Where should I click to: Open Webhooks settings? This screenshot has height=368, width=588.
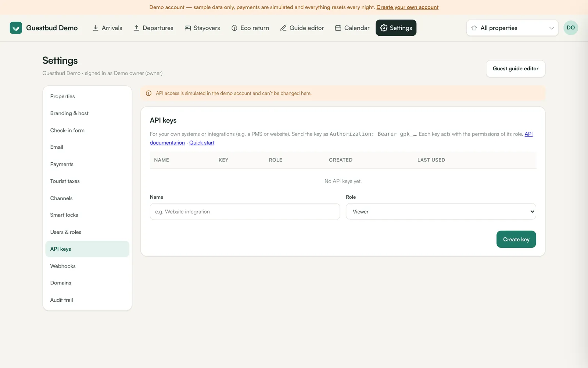87,266
